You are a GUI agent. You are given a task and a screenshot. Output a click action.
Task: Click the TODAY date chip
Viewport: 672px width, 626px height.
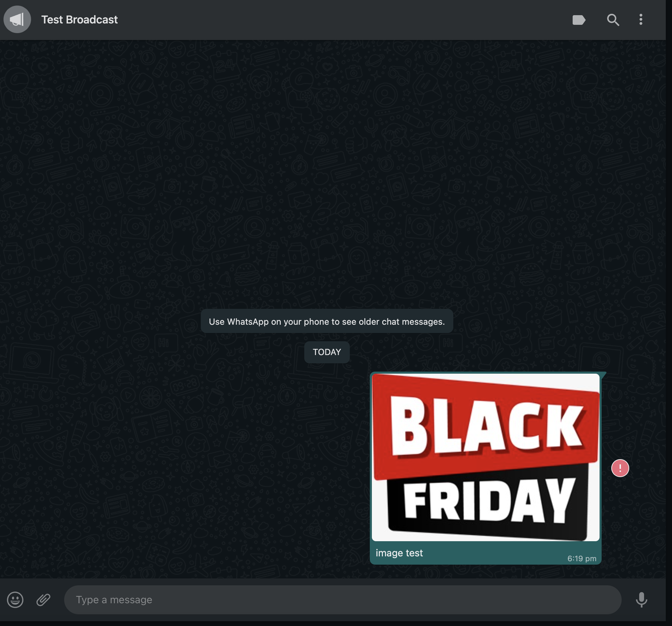pos(327,352)
